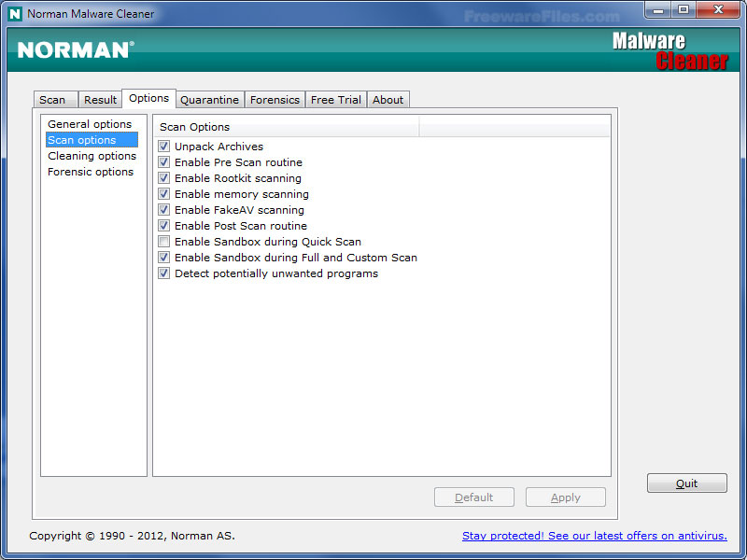Close the Norman Malware Cleaner window

point(718,10)
